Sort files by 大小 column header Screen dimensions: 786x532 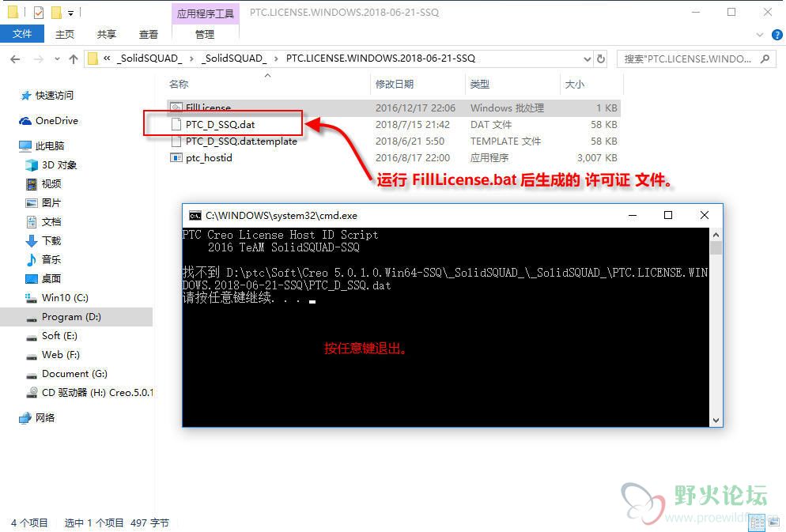[x=574, y=84]
